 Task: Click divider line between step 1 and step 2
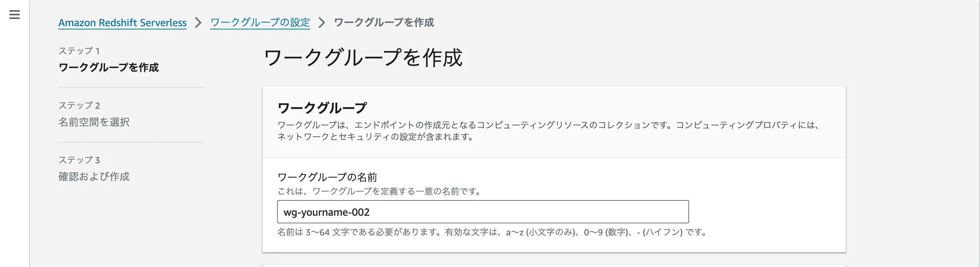131,88
